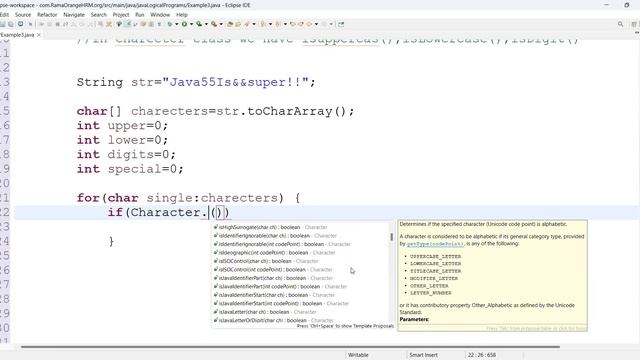This screenshot has width=640, height=360.
Task: Open the Run menu
Action: pos(140,15)
